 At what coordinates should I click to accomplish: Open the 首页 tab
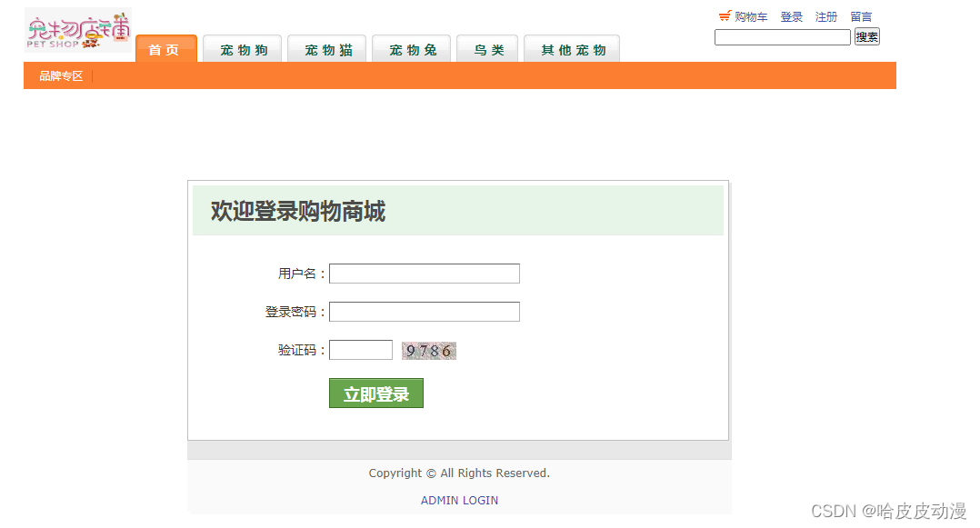click(x=166, y=49)
